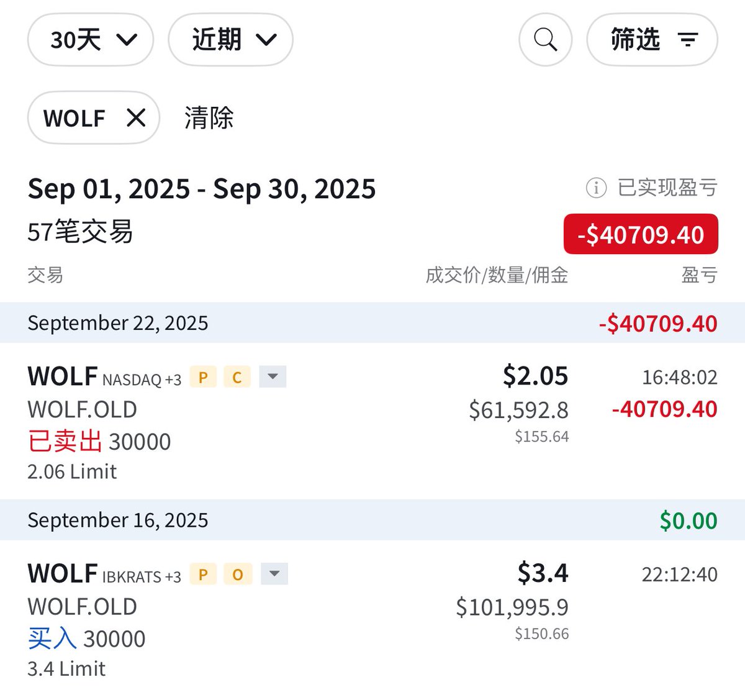Click the red -$40709.40 realized P&L badge
Screen dimensions: 745x700
(640, 234)
